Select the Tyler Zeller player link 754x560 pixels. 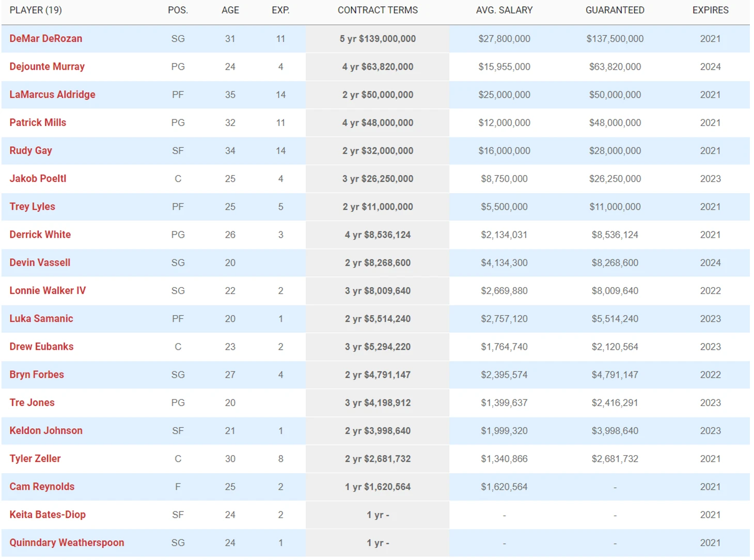coord(35,458)
